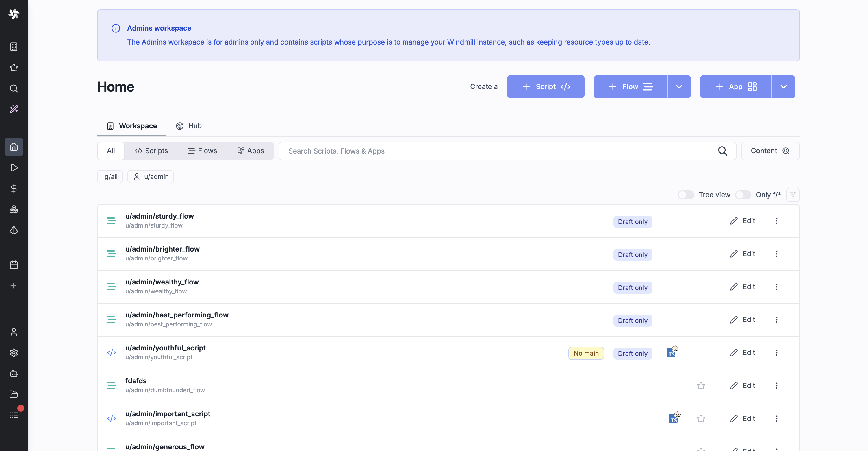
Task: Click the Variables dollar sign sidebar icon
Action: (x=14, y=188)
